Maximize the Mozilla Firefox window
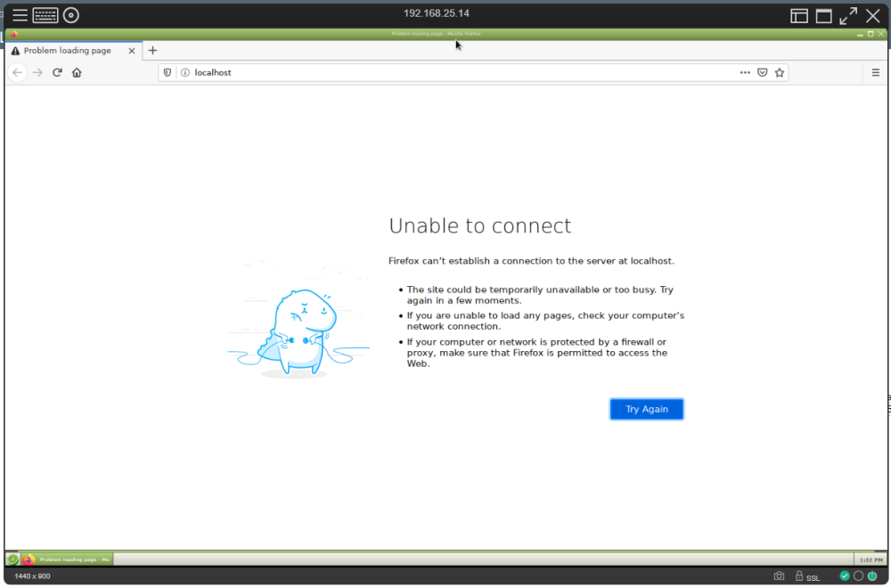 [871, 34]
